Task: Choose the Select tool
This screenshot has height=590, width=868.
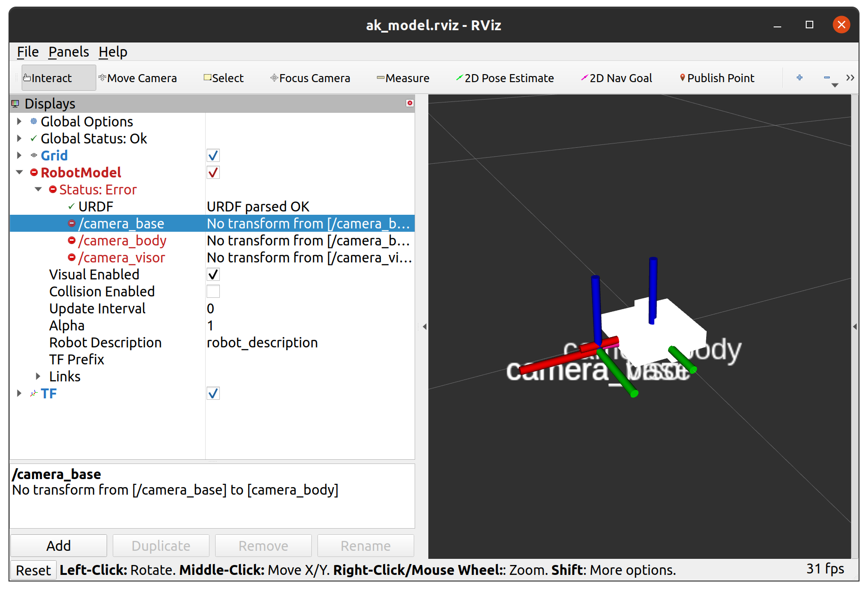Action: 224,77
